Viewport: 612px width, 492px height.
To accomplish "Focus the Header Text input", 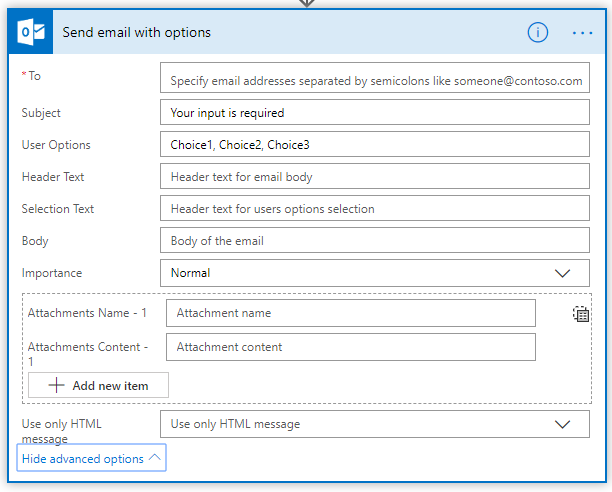I will point(375,177).
